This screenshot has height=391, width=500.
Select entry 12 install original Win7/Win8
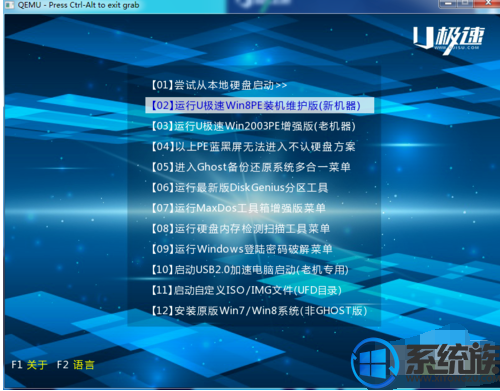click(x=259, y=311)
